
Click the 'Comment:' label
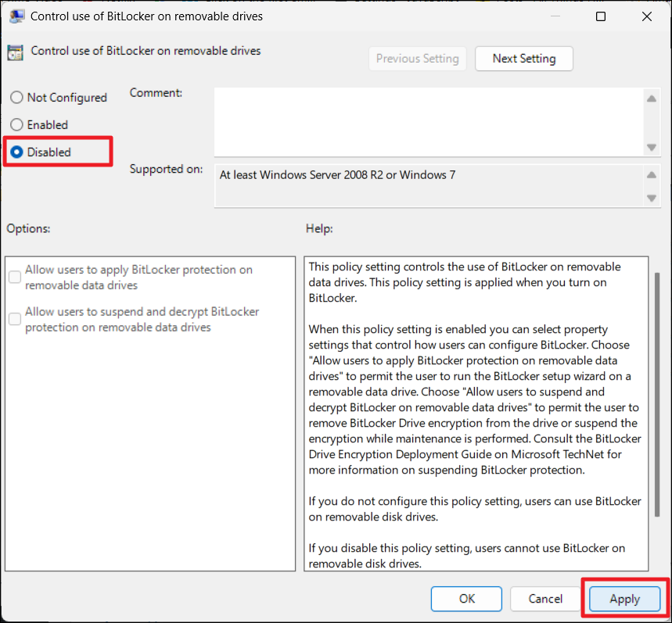(156, 93)
